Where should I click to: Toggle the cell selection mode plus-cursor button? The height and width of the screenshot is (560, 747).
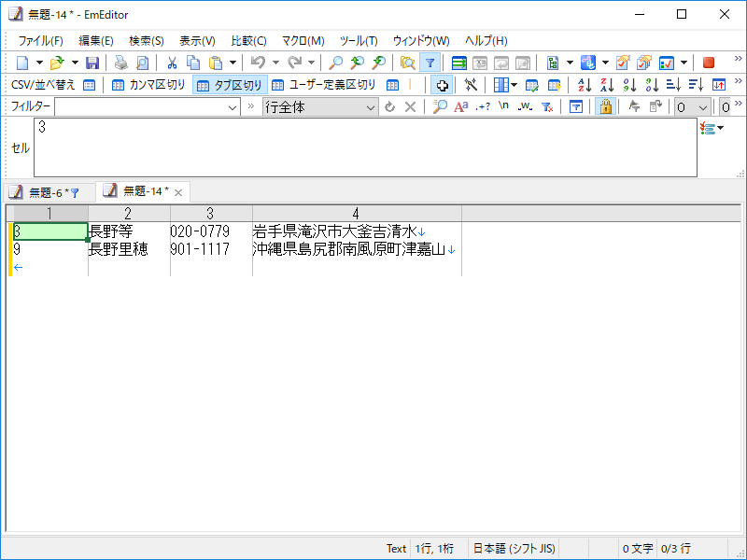click(x=442, y=85)
